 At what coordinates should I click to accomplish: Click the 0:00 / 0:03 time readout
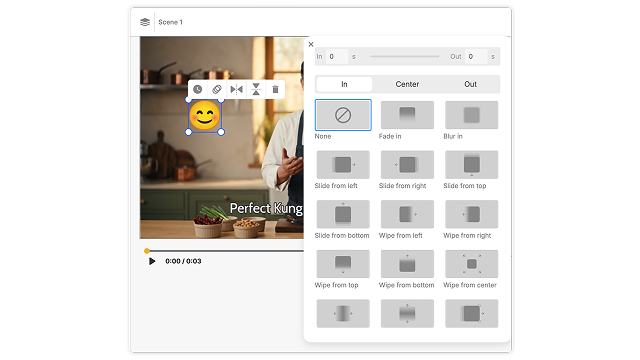coord(183,261)
